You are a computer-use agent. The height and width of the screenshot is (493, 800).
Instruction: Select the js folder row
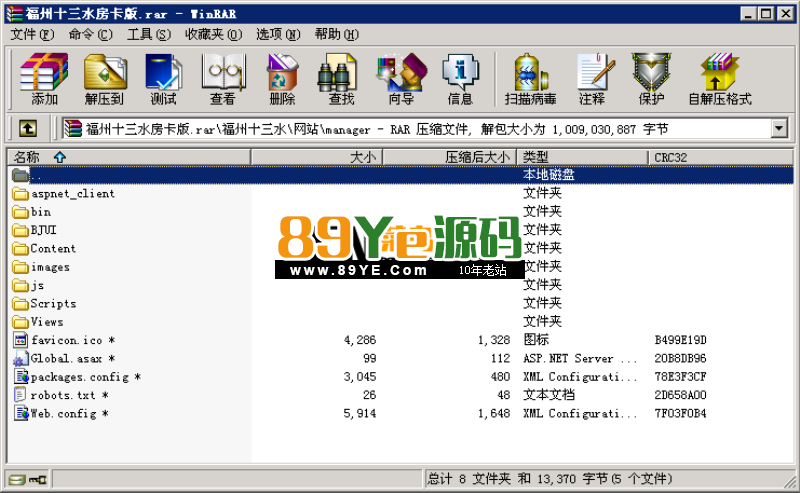tap(401, 285)
